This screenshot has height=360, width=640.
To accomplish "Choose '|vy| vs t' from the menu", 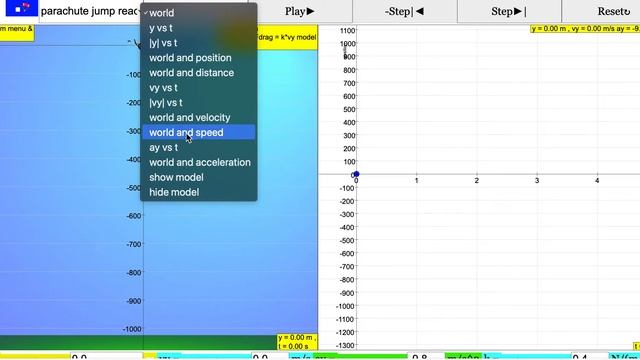I will pos(199,102).
